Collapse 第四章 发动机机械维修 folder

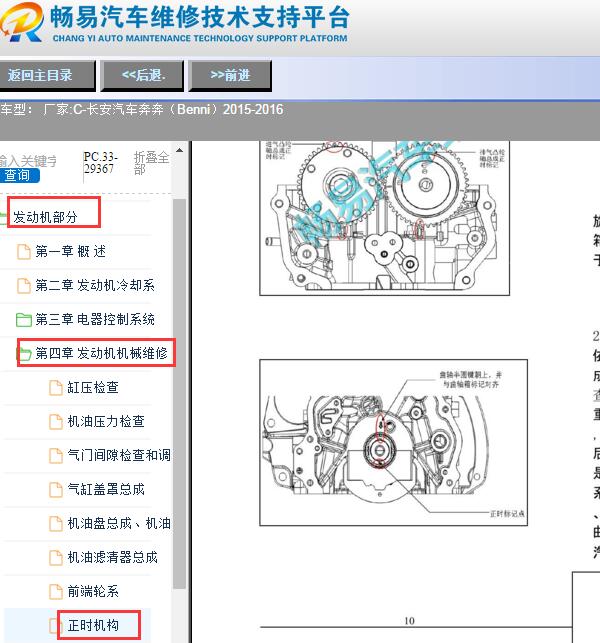click(101, 353)
